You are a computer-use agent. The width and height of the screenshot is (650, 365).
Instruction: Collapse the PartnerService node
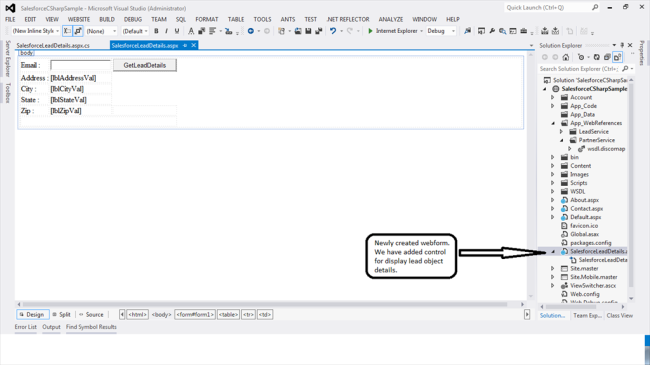pyautogui.click(x=561, y=140)
